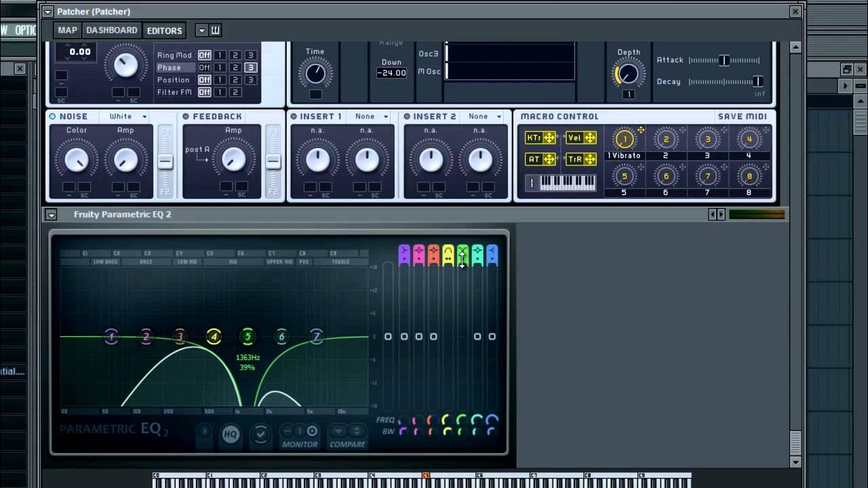Click the post A feedback routing indicator

(x=197, y=153)
